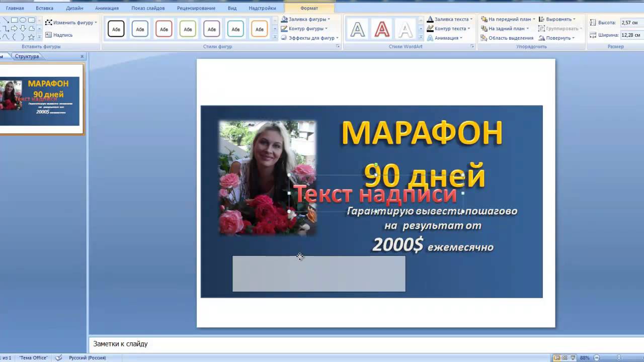Switch to the Структура outline tab

pos(27,56)
